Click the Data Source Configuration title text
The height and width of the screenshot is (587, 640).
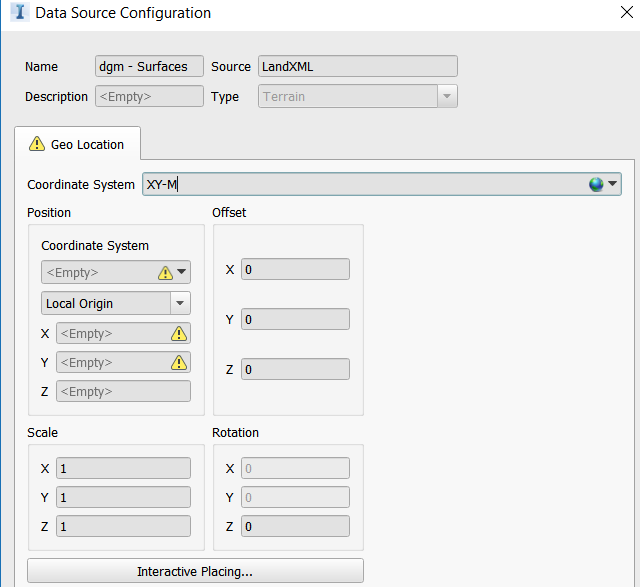tap(123, 13)
